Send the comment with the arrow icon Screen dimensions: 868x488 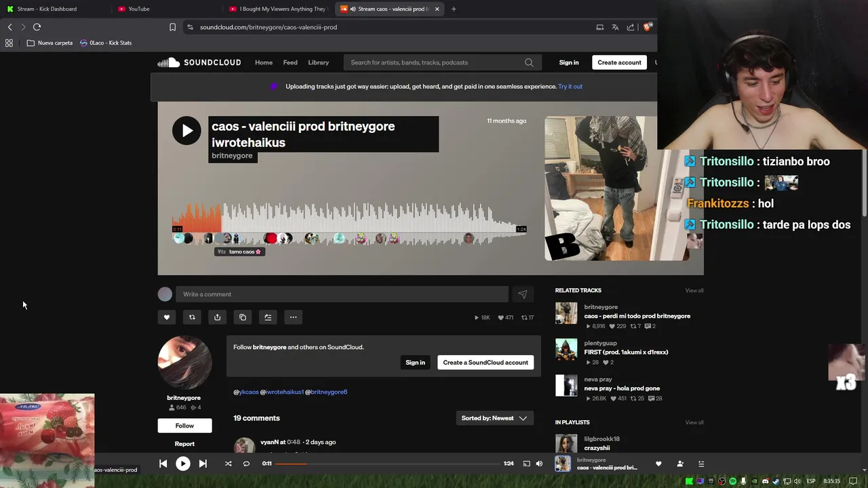click(523, 294)
